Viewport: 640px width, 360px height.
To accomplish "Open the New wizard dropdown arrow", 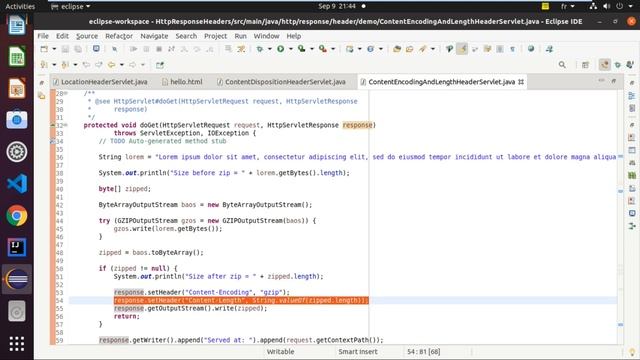I will [54, 49].
